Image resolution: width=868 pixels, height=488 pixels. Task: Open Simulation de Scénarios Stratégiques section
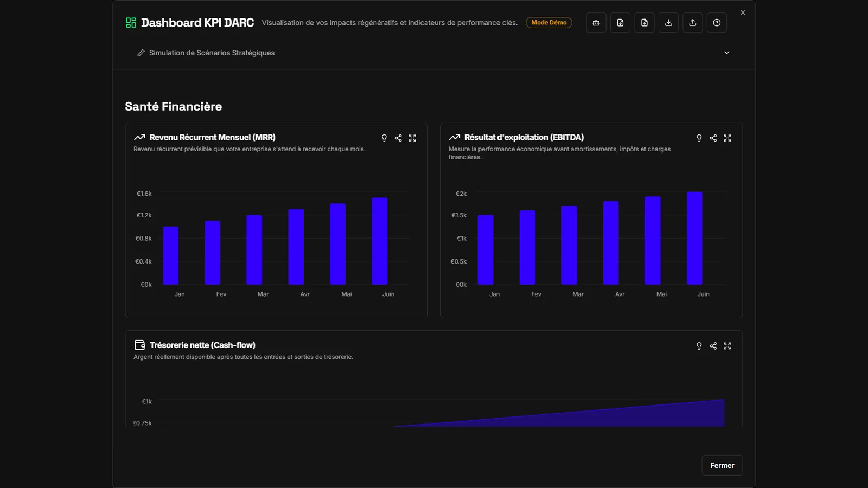[433, 53]
